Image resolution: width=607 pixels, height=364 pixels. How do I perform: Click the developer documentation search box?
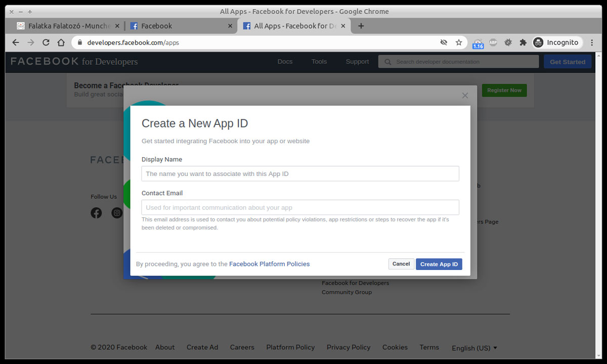pyautogui.click(x=460, y=62)
